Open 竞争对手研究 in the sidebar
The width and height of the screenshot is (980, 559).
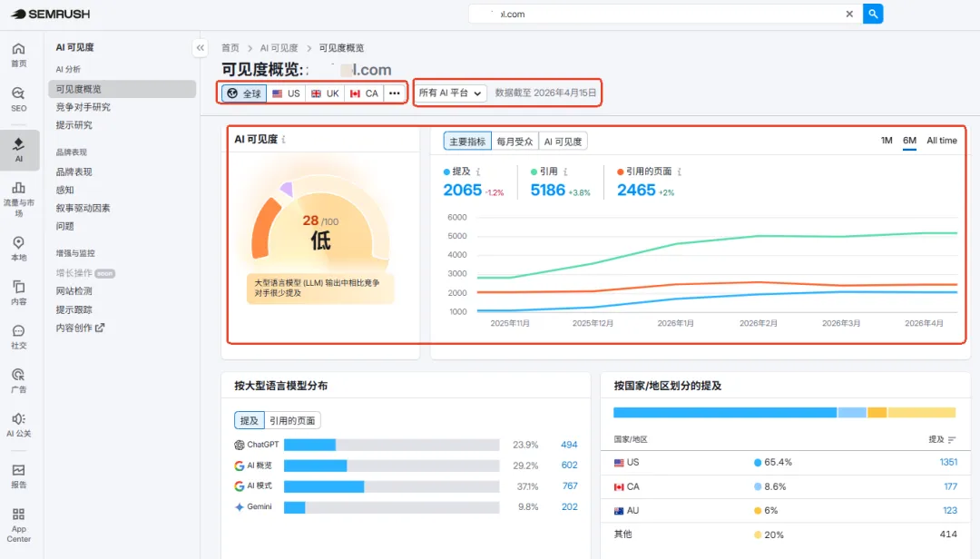(x=83, y=107)
